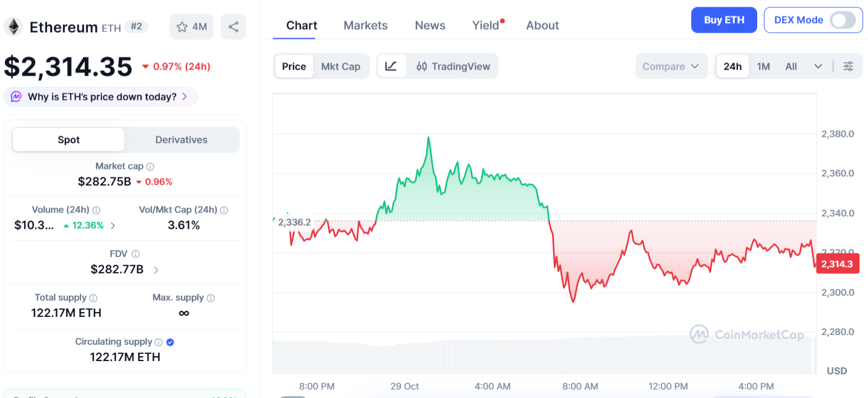Click the $282.77B FDV value
The image size is (868, 398).
coord(117,270)
